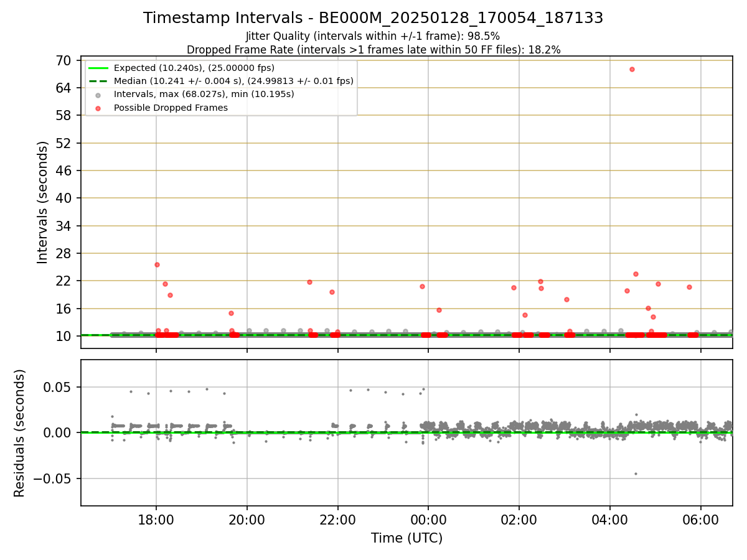This screenshot has height=560, width=747.
Task: Click the 52 tick label on the y-axis
Action: click(x=63, y=143)
